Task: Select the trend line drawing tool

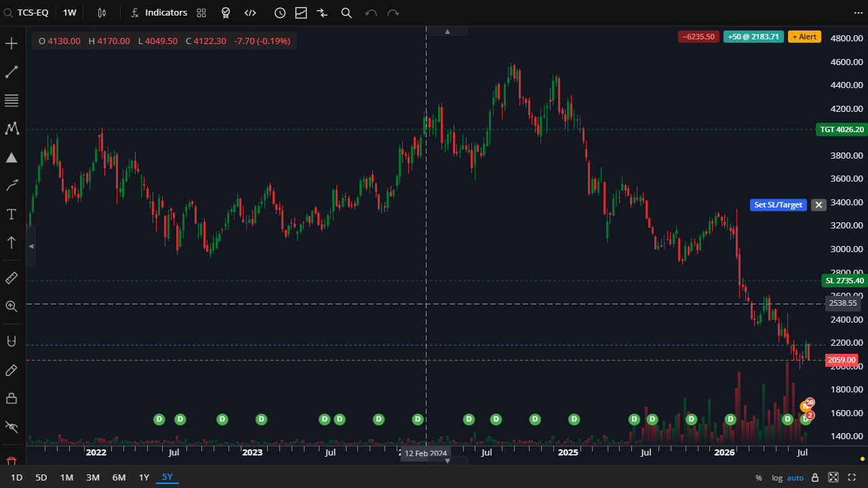Action: click(12, 73)
